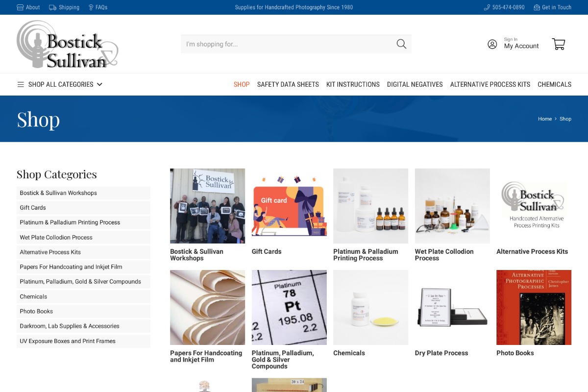
Task: Select Photo Books in sidebar categories
Action: 83,312
